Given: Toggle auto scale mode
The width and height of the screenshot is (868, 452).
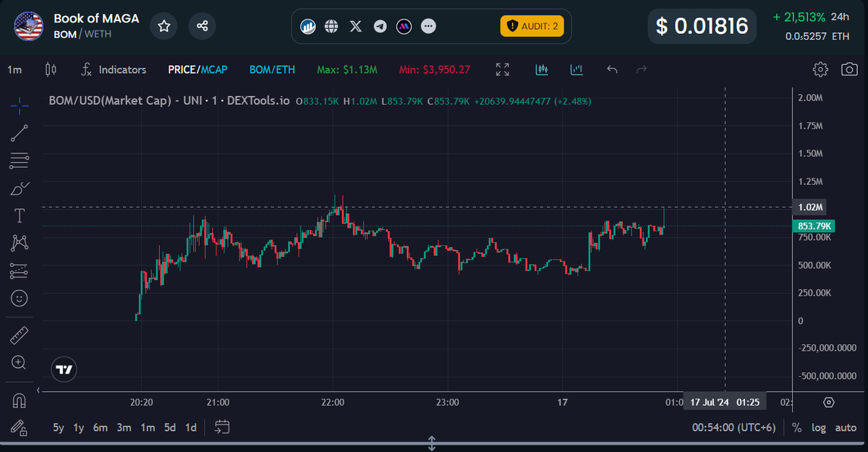Looking at the screenshot, I should click(x=846, y=427).
